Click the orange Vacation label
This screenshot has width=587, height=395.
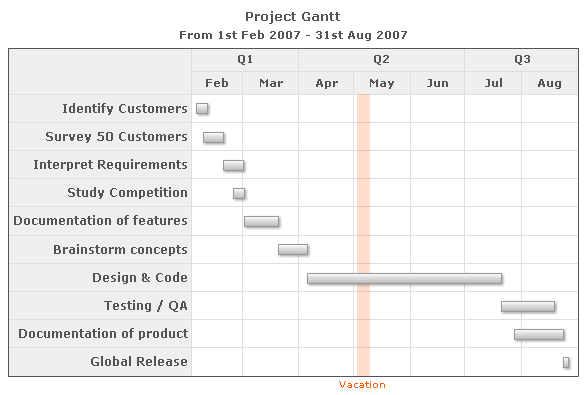pos(362,385)
